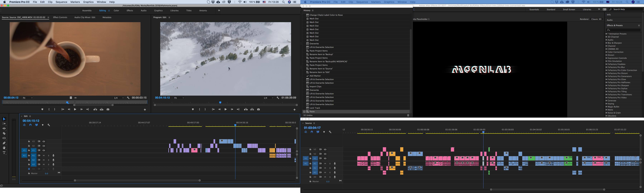Select 'Add Marker' in the History list
The width and height of the screenshot is (644, 193).
point(315,76)
